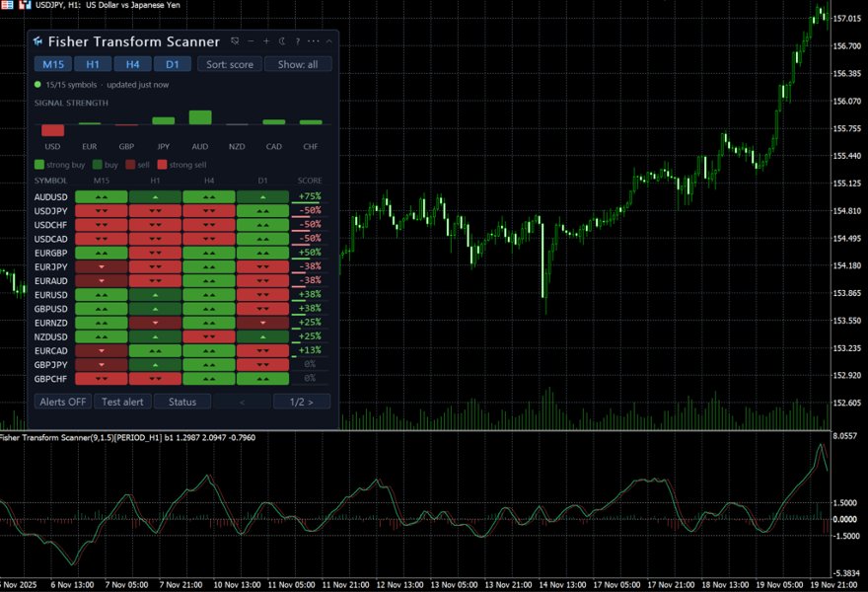Viewport: 868px width, 592px height.
Task: Click the plus icon to enlarge the panel
Action: (x=266, y=41)
